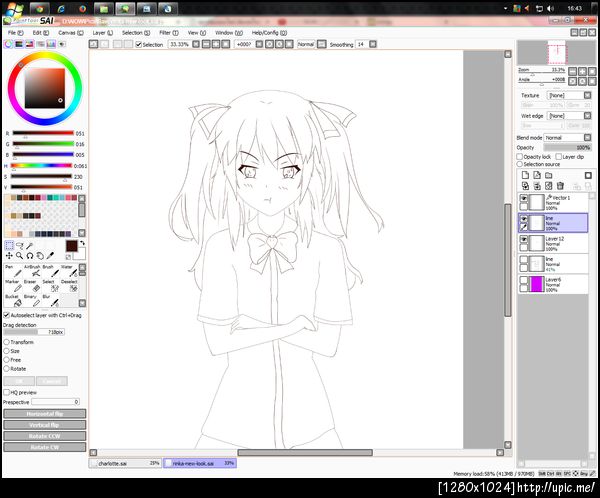Select the rotate view tool
This screenshot has width=600, height=498.
coord(30,256)
